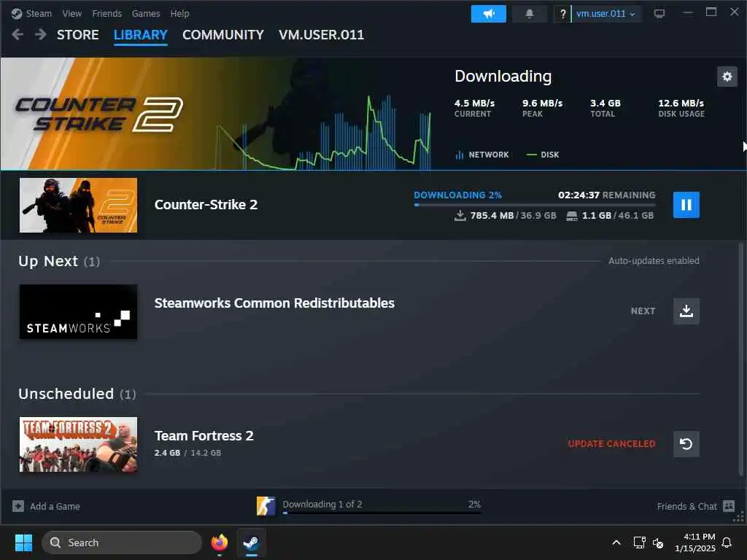
Task: Click the 3.4 GB TOTAL stat
Action: coord(605,108)
